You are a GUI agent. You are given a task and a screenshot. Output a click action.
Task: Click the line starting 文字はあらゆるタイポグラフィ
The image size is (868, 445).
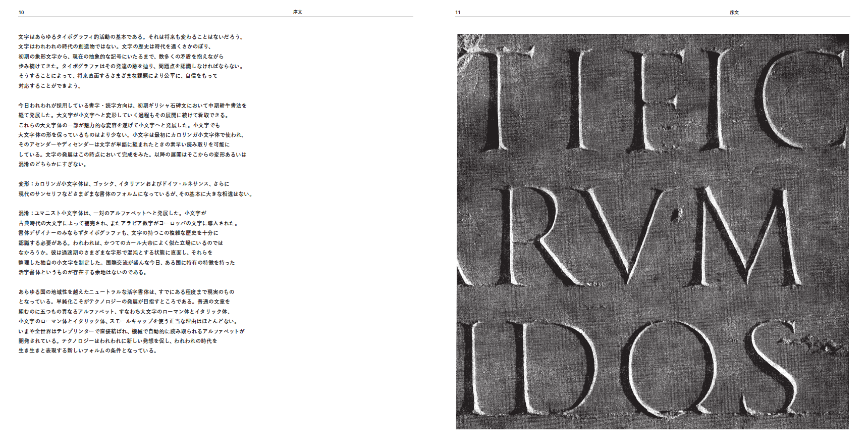coord(131,37)
